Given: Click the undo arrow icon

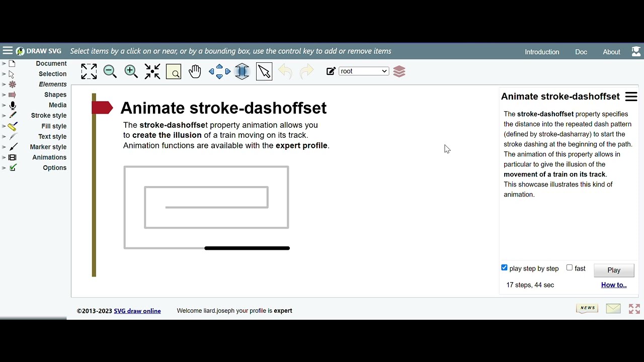Looking at the screenshot, I should coord(285,71).
